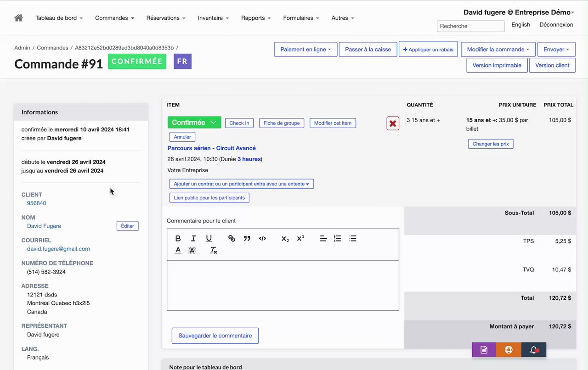The image size is (588, 370).
Task: Insert a link with chain icon
Action: [232, 238]
